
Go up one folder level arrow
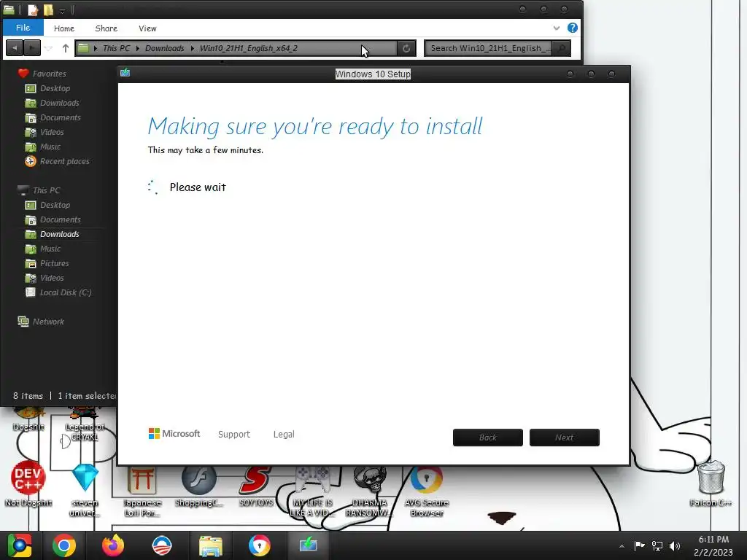(65, 48)
